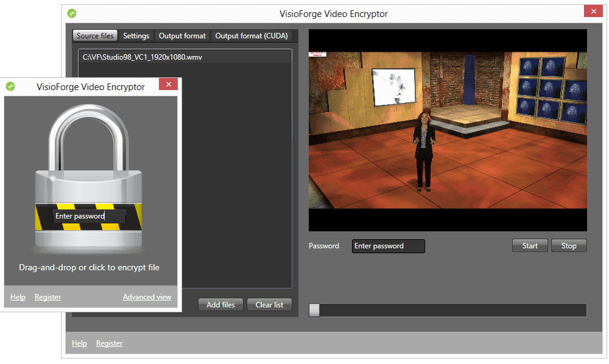The height and width of the screenshot is (364, 609).
Task: Click the Register link in the main window footer
Action: click(x=109, y=343)
